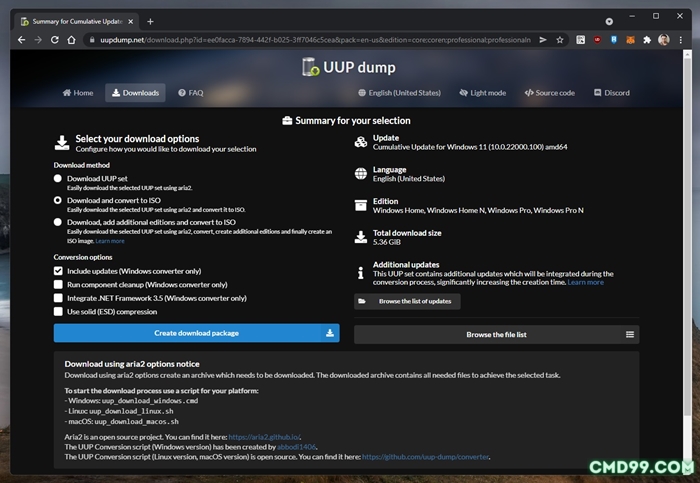The image size is (700, 483).
Task: Open the Chrome three-dot menu
Action: pos(680,40)
